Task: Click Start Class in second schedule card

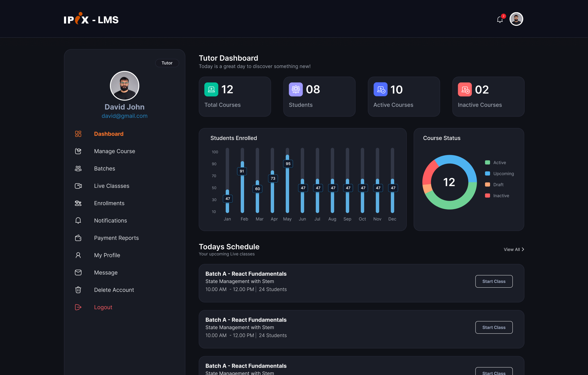Action: point(494,327)
